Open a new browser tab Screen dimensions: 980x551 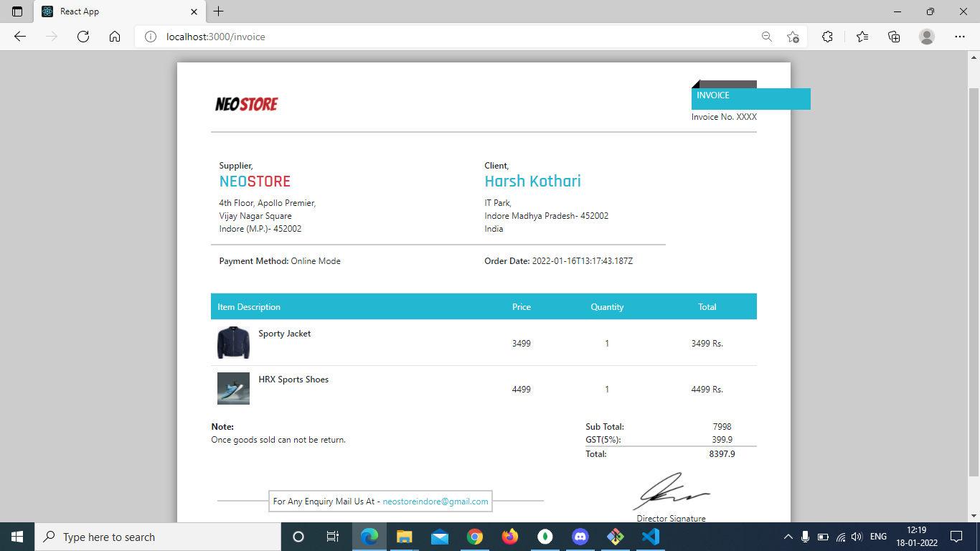coord(219,11)
